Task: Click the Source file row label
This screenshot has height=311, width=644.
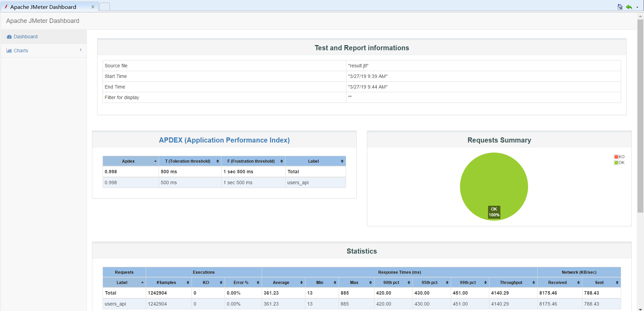Action: 116,66
